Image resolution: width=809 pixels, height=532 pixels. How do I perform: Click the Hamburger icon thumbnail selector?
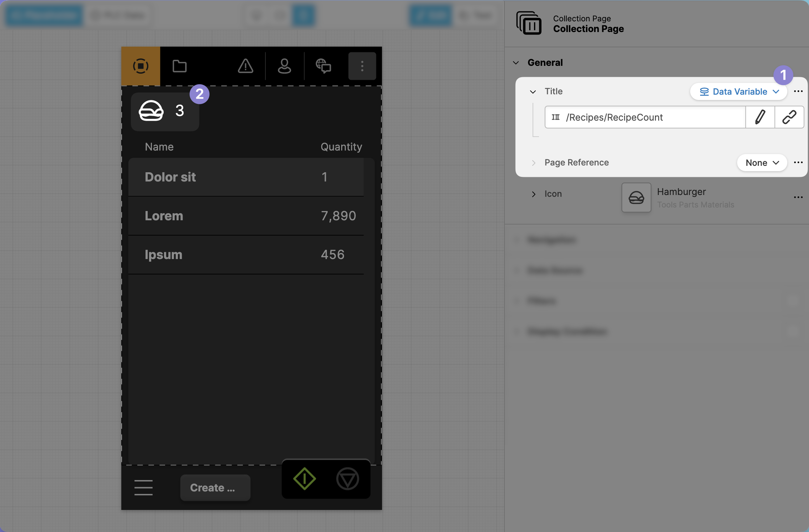pyautogui.click(x=636, y=197)
